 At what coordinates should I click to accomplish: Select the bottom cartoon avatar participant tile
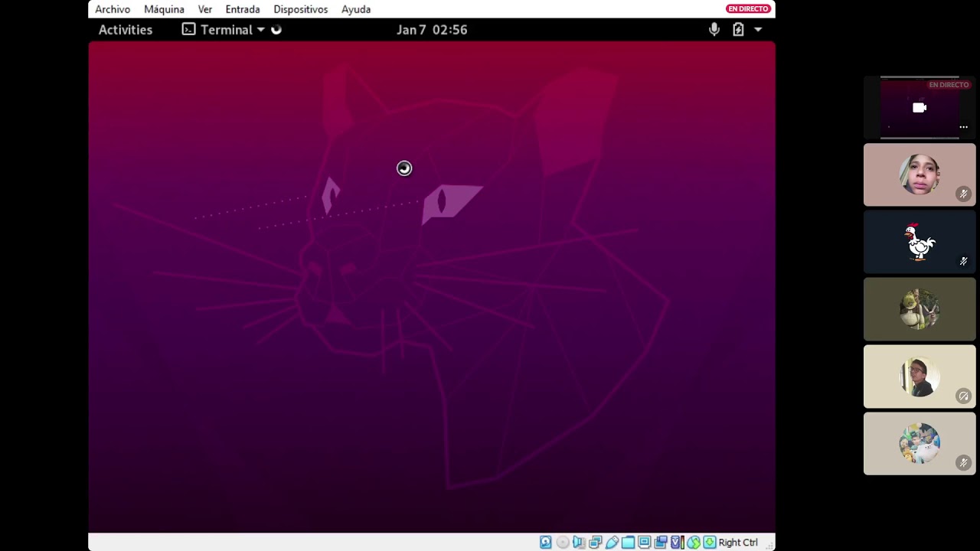pos(920,444)
